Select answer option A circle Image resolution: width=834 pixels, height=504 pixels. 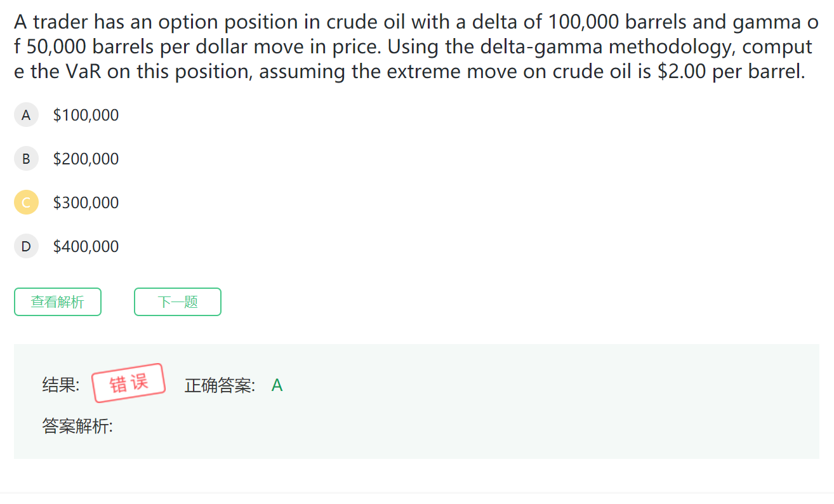point(26,115)
